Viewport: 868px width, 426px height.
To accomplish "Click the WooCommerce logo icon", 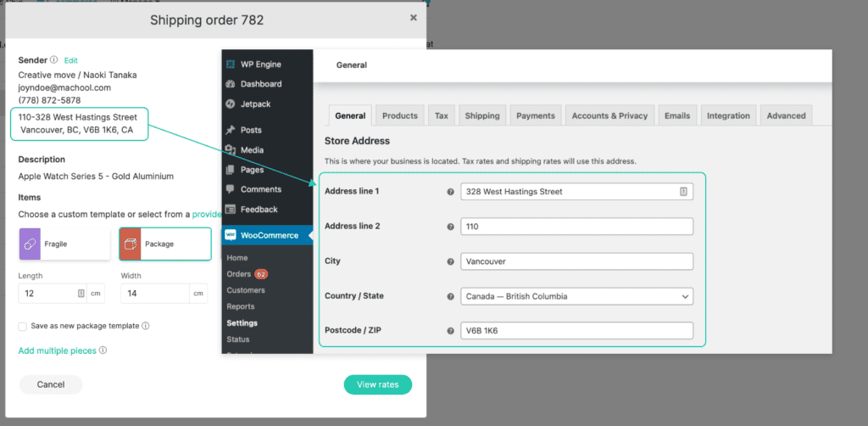I will [x=231, y=235].
